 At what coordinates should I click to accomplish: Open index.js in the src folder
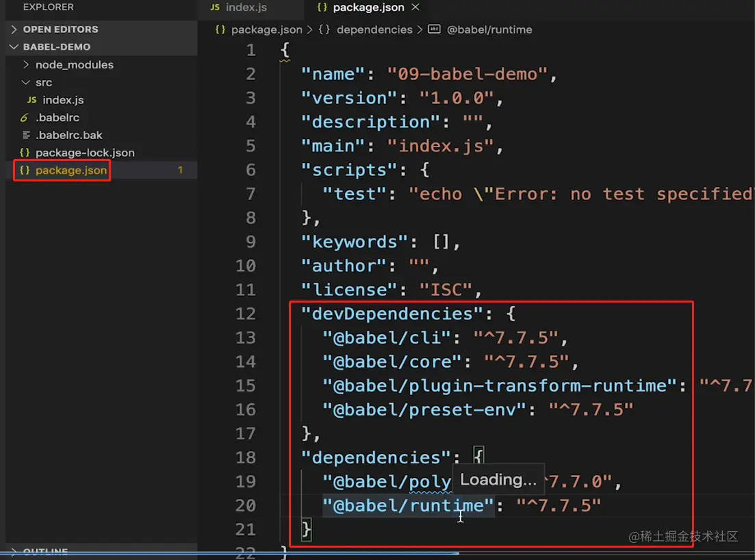101,100
